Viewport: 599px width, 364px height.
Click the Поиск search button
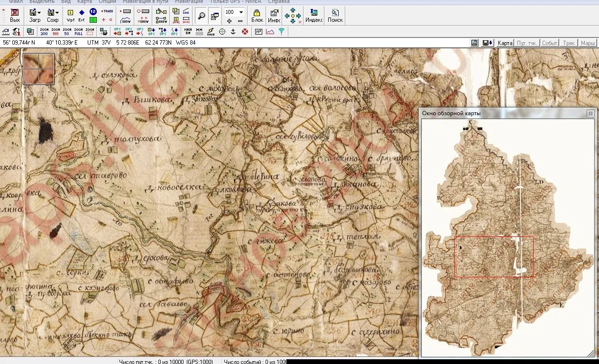(335, 16)
